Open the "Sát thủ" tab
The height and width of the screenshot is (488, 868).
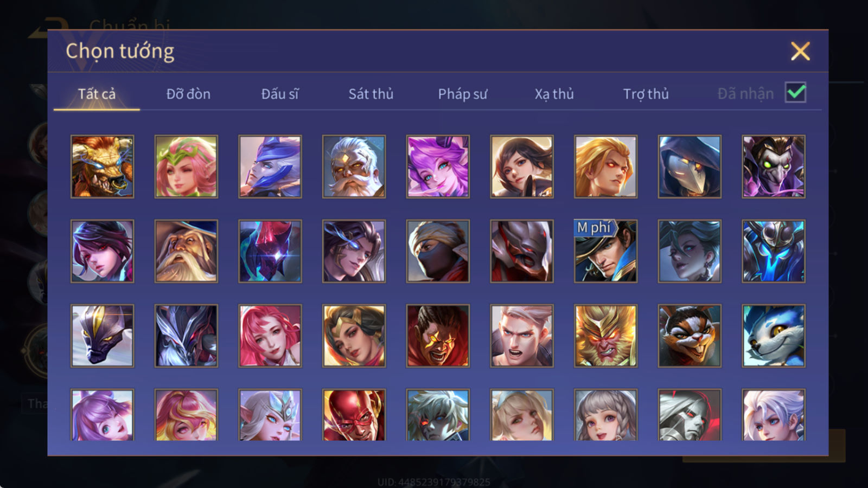371,94
